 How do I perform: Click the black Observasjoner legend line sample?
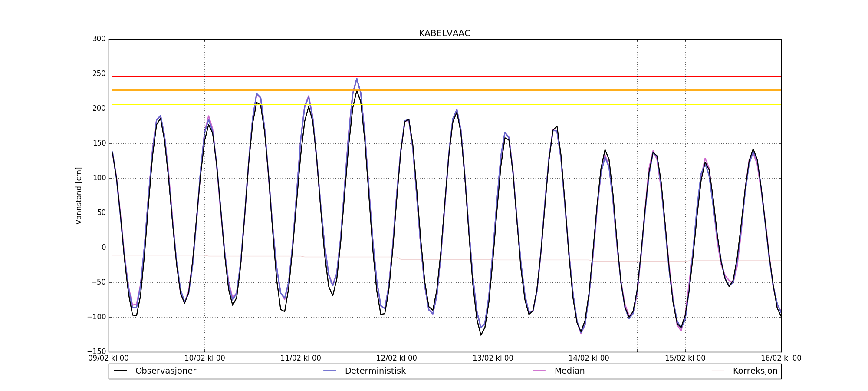click(x=120, y=371)
